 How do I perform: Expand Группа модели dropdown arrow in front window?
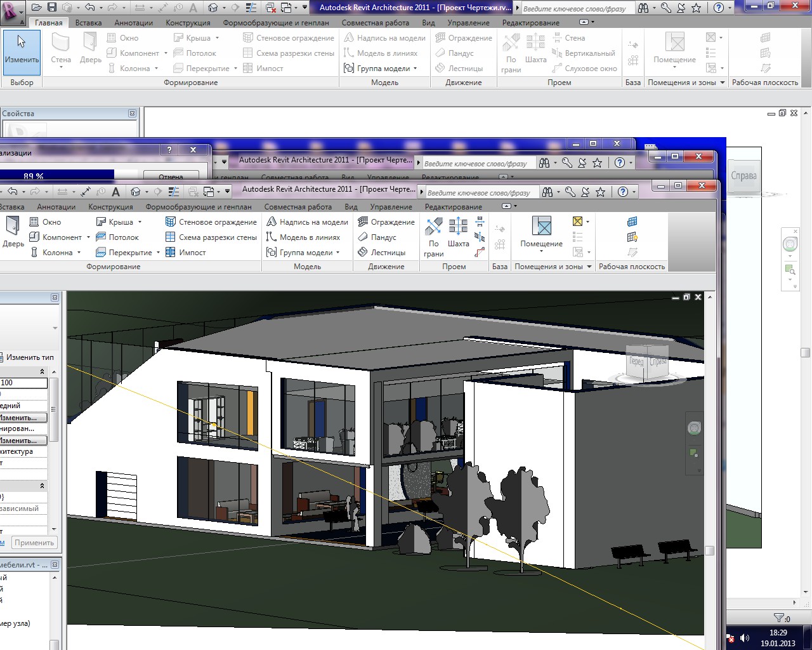337,253
